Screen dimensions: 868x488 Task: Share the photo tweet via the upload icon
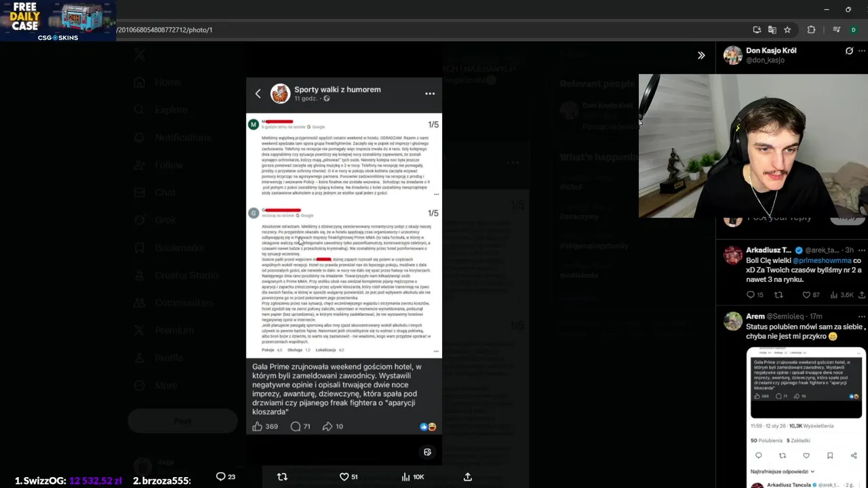tap(467, 476)
